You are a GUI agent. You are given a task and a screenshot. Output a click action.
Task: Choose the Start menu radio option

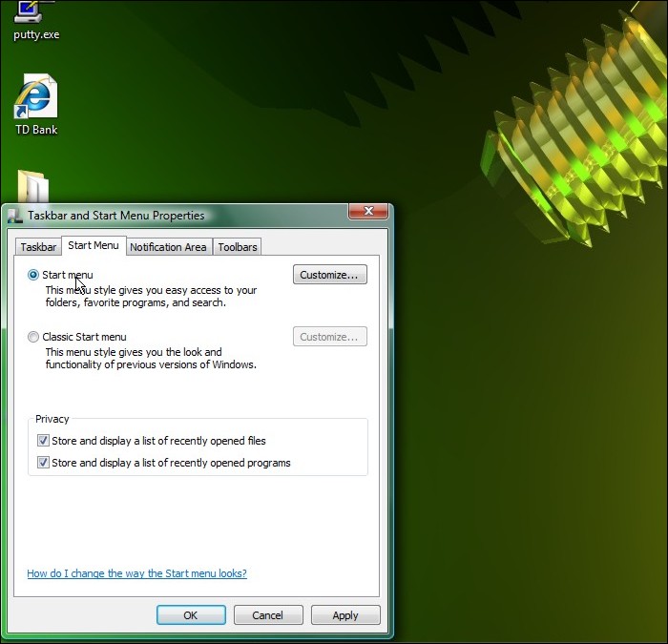34,275
